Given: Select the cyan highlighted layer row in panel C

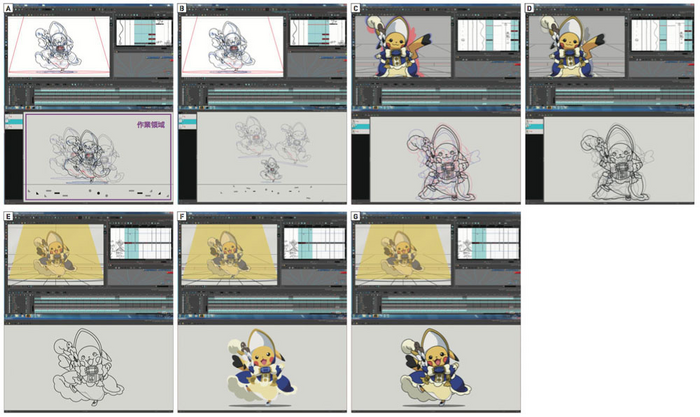Looking at the screenshot, I should 361,127.
